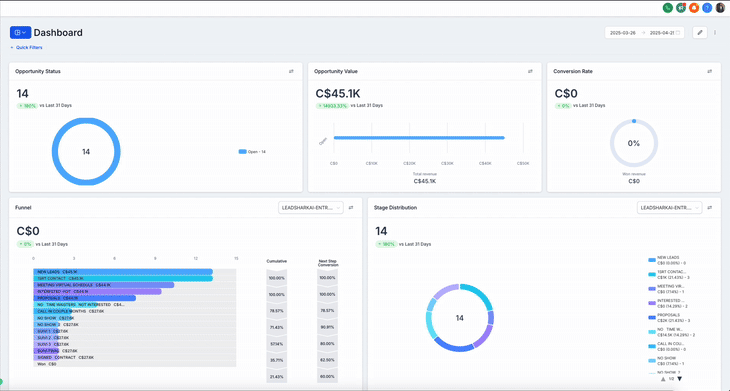This screenshot has width=730, height=391.
Task: Click the 35.71% cumulative value
Action: (276, 360)
